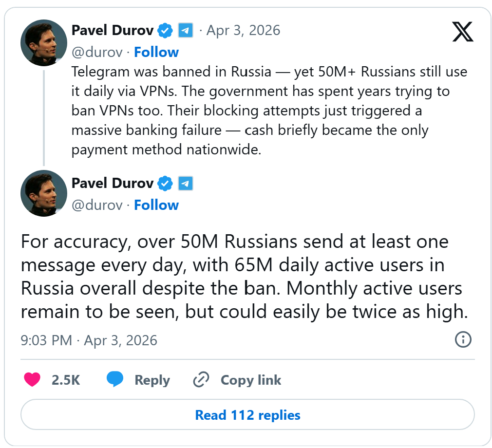The height and width of the screenshot is (448, 492).
Task: Click the 2.5K likes count
Action: point(66,380)
